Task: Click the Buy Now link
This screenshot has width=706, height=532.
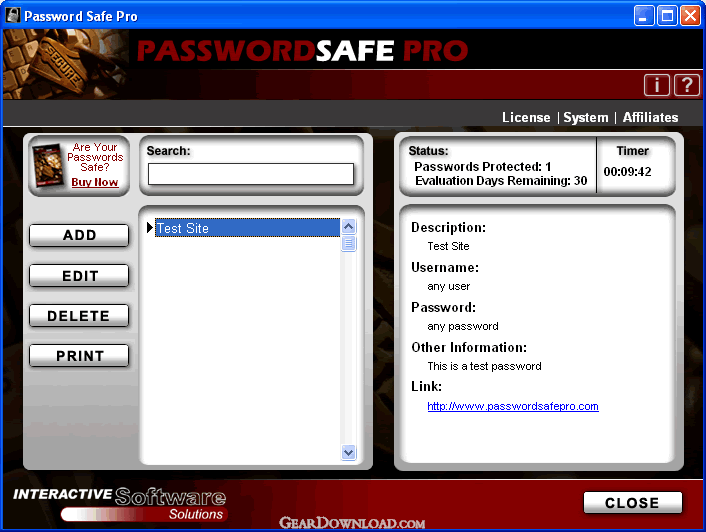Action: (95, 182)
